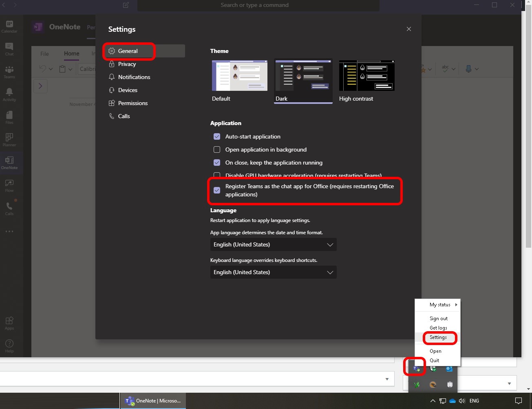
Task: Select the High contrast theme thumbnail
Action: click(366, 76)
